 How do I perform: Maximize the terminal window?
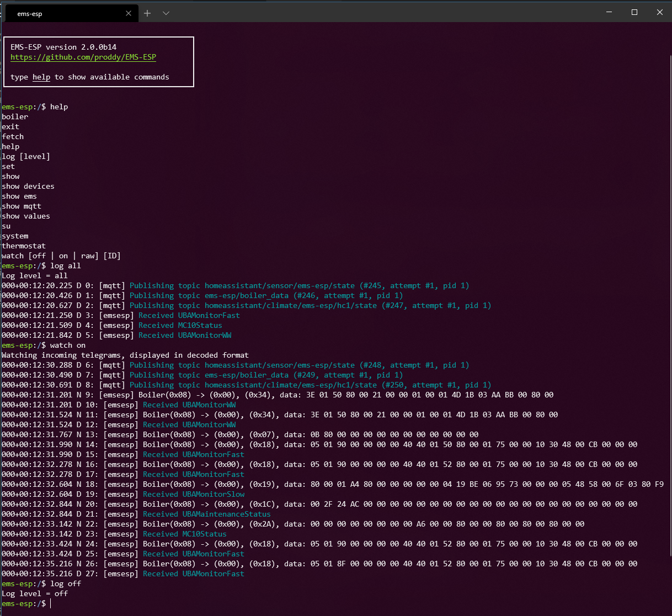[x=634, y=12]
